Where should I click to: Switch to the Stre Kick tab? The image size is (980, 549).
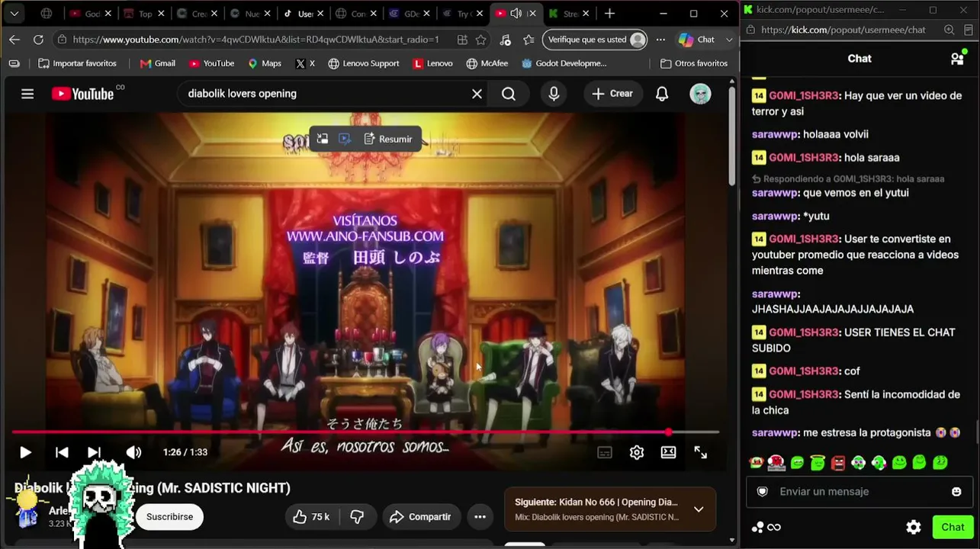(569, 14)
